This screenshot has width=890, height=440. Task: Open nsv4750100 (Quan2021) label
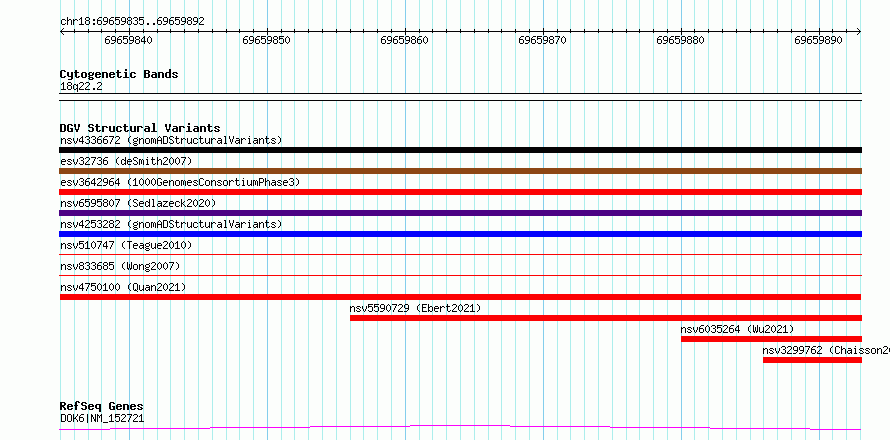click(123, 287)
